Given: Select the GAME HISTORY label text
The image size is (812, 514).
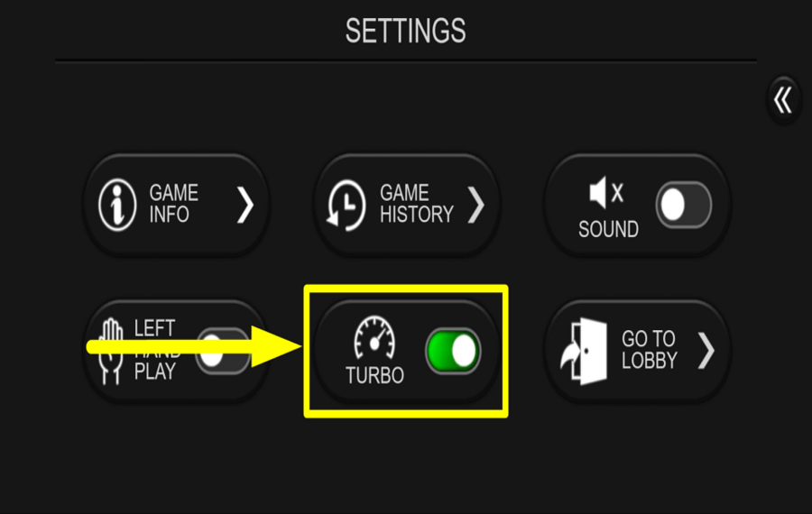Looking at the screenshot, I should coord(416,204).
